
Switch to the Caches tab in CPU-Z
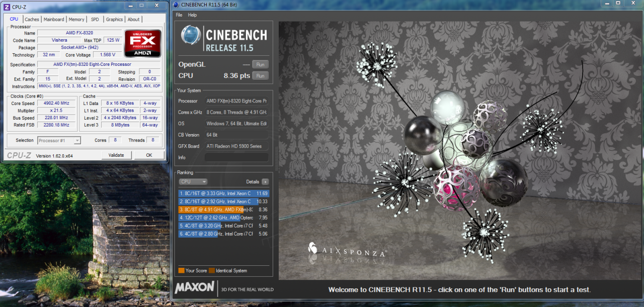coord(32,20)
